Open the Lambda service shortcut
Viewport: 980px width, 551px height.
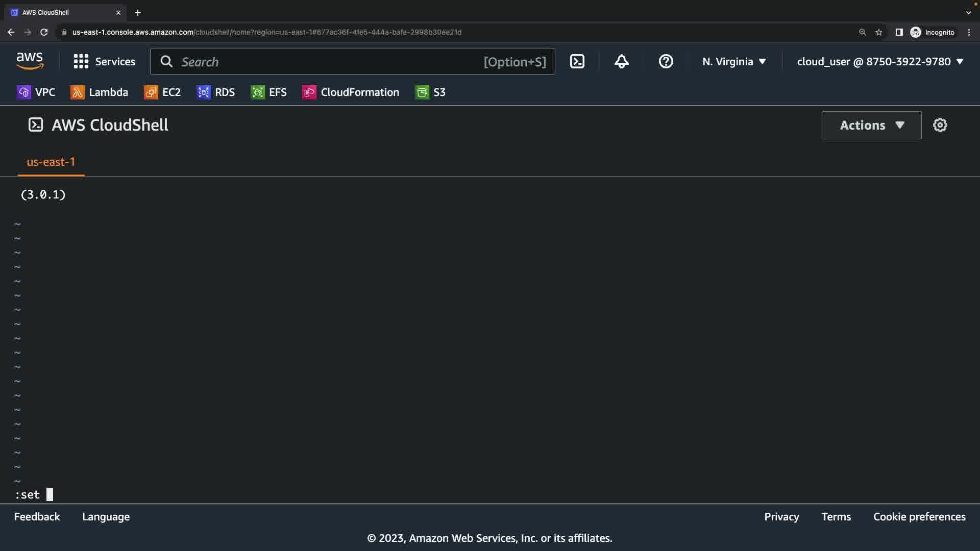click(100, 92)
